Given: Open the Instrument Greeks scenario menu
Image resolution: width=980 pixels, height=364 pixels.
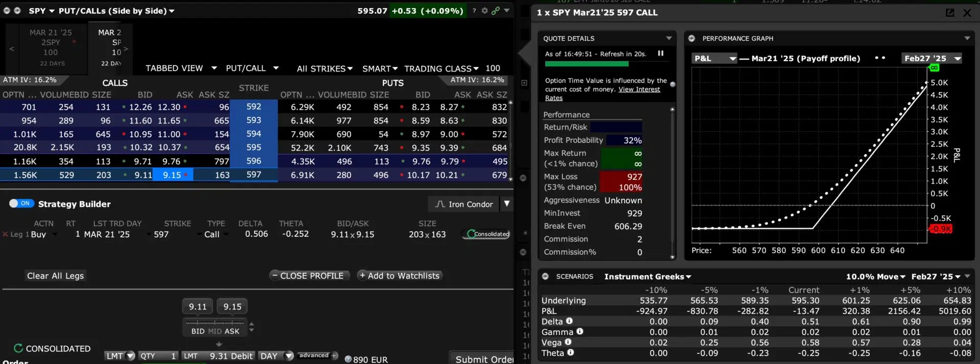Looking at the screenshot, I should pyautogui.click(x=648, y=277).
